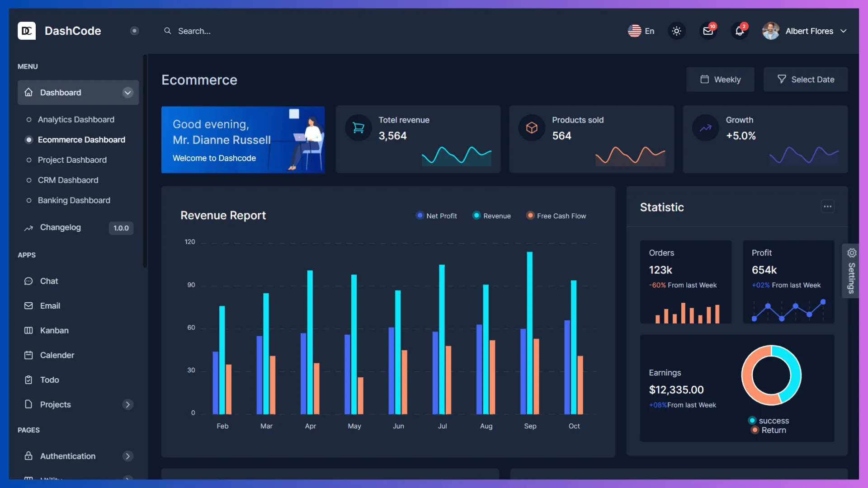Click the Calender sidebar icon
Screen dimensions: 868x488
pyautogui.click(x=28, y=355)
